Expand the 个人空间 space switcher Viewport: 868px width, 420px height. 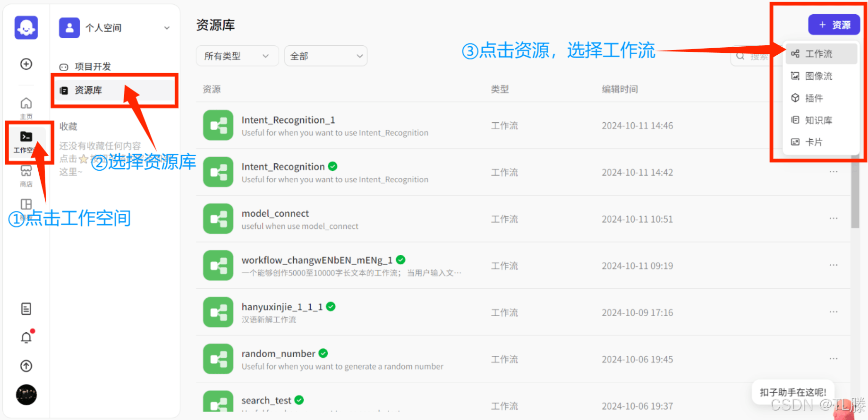tap(167, 28)
